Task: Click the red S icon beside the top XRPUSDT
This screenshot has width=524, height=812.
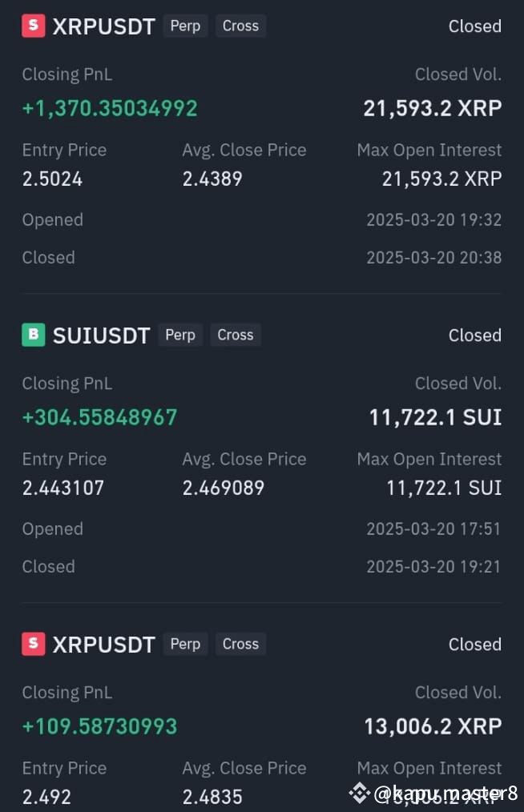Action: (x=33, y=26)
